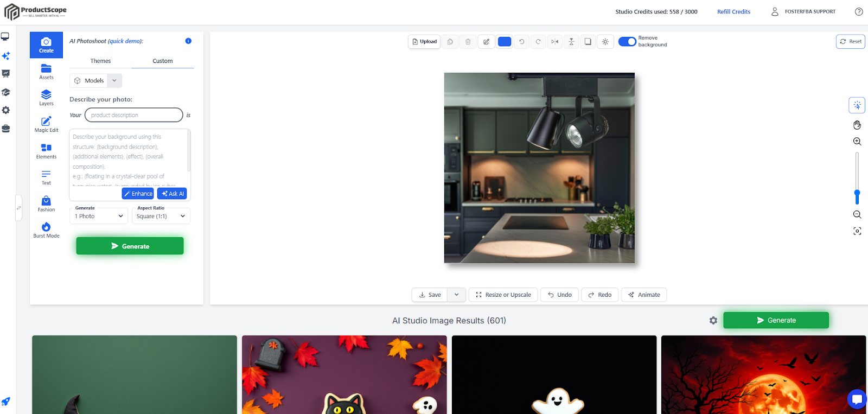This screenshot has width=868, height=414.
Task: Click the fit-to-screen focus icon
Action: point(857,231)
